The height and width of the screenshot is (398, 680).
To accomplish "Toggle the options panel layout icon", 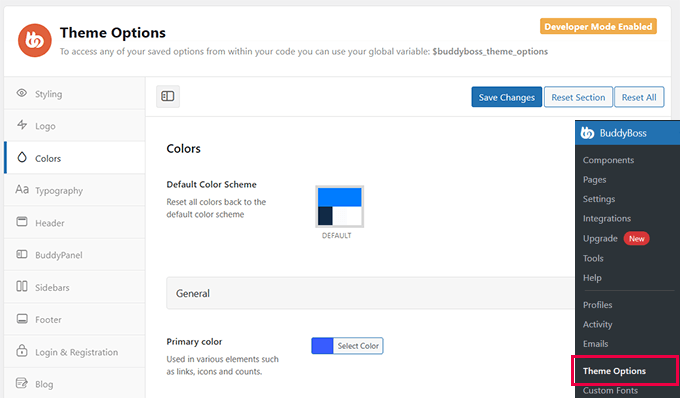I will [x=168, y=96].
